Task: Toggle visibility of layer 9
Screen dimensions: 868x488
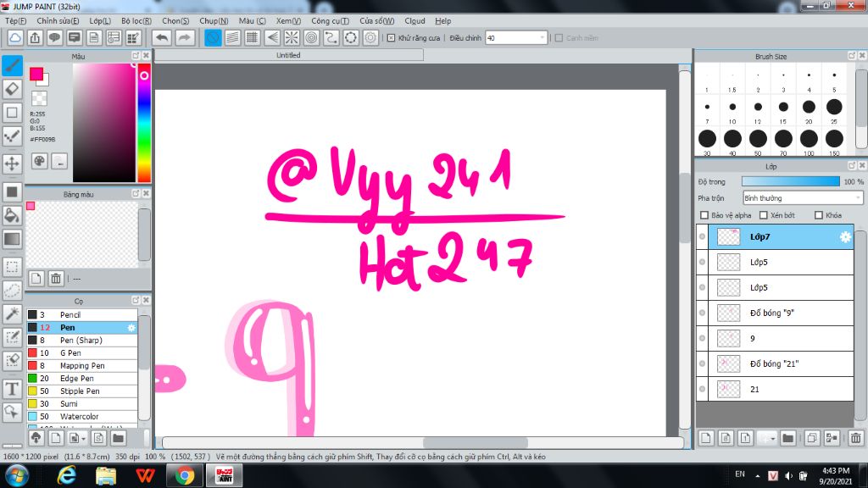Action: click(702, 338)
